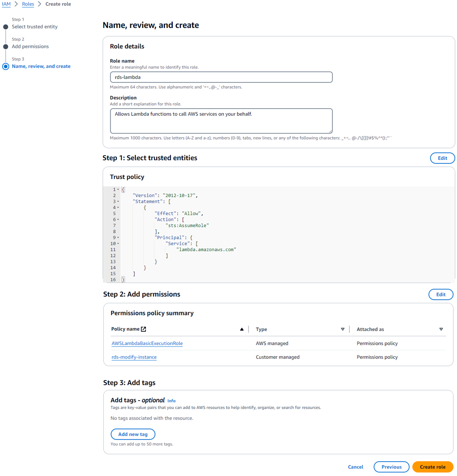Open AWSLambdaBasicExecutionRole policy link
This screenshot has height=476, width=457.
147,343
